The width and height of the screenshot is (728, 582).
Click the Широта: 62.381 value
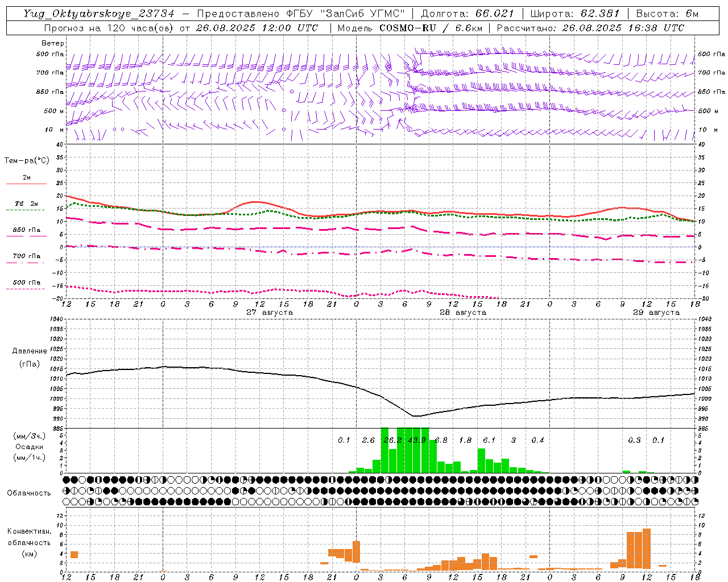[x=575, y=14]
